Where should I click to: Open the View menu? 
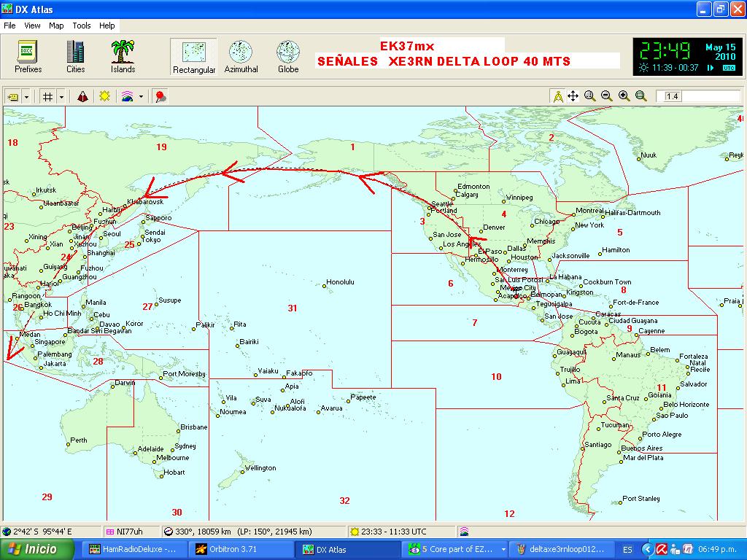pos(32,26)
